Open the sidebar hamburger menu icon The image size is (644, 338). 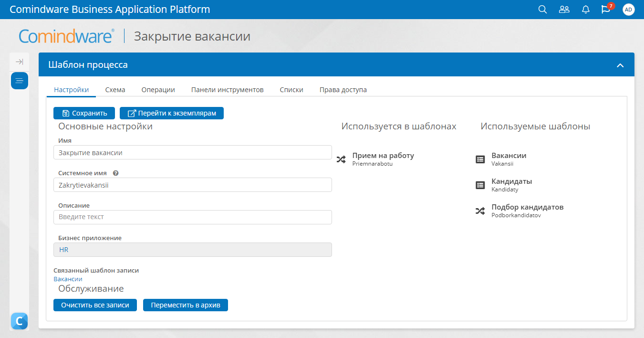click(20, 81)
